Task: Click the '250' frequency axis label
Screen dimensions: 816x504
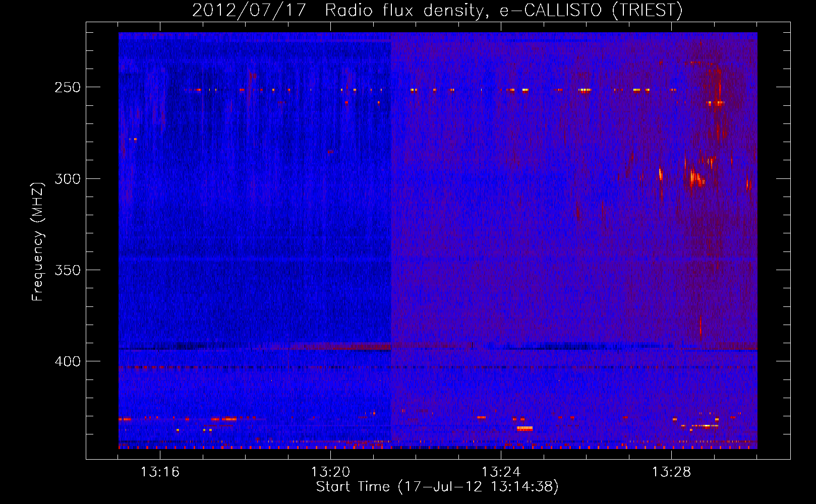Action: (68, 87)
